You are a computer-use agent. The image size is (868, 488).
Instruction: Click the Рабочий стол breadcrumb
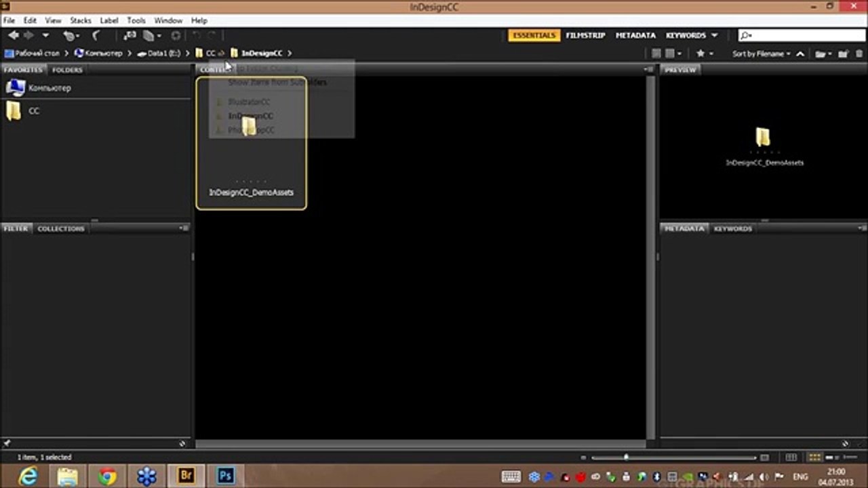32,53
